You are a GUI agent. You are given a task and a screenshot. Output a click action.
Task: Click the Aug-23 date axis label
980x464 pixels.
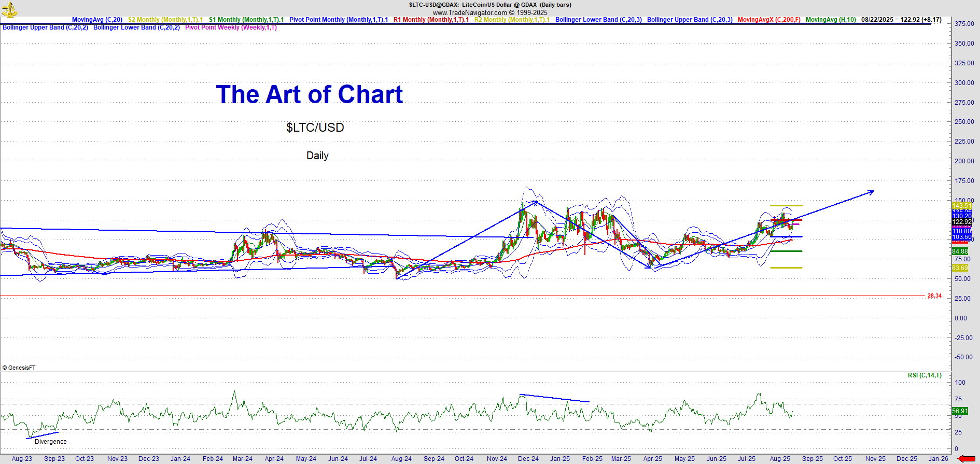point(22,459)
